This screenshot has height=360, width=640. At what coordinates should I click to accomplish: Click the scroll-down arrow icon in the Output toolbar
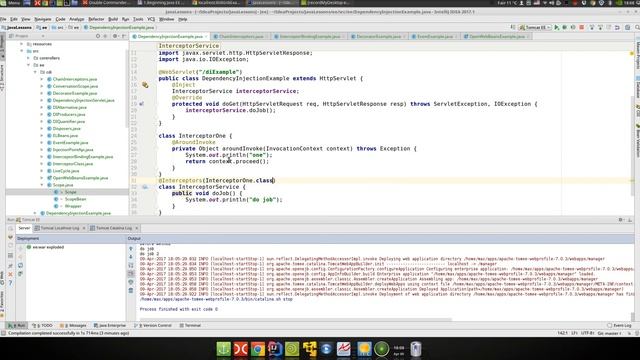(131, 257)
